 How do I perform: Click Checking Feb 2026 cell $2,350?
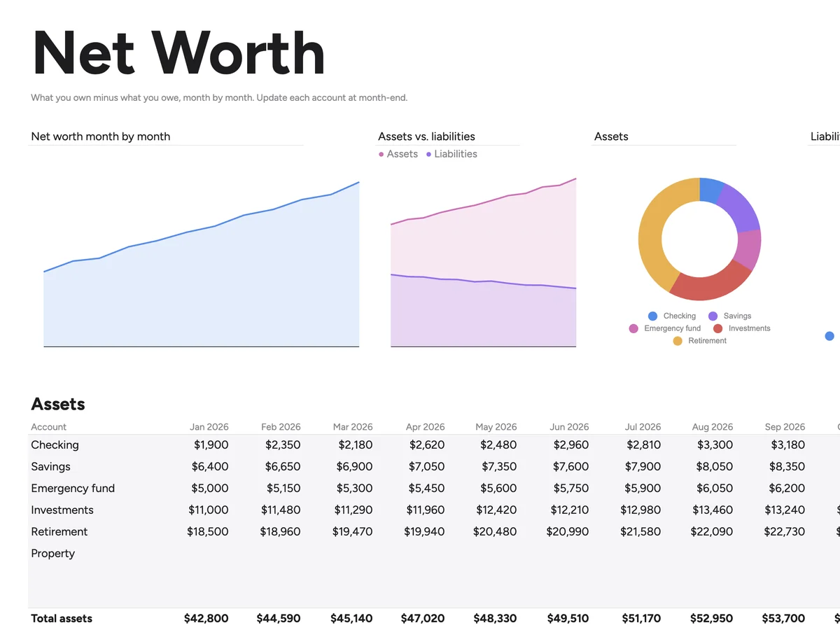coord(283,445)
